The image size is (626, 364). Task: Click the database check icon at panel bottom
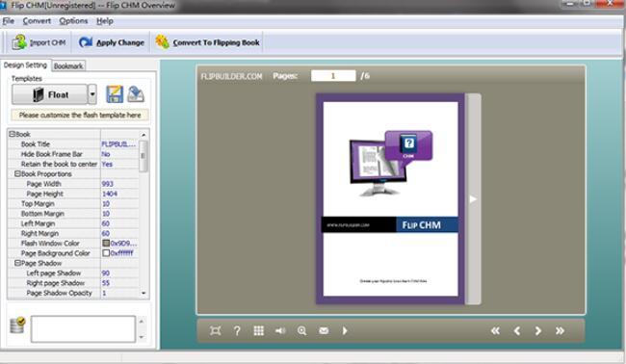17,325
